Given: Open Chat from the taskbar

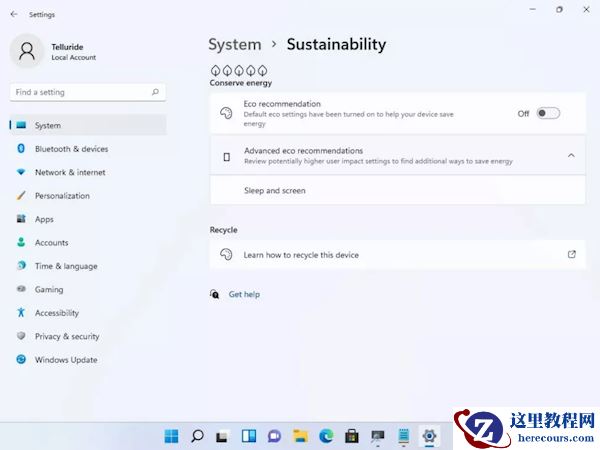Looking at the screenshot, I should click(x=274, y=436).
